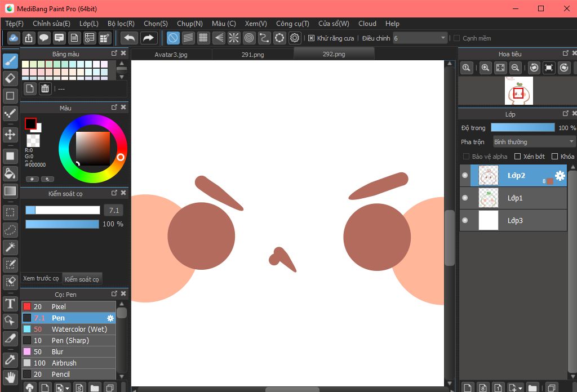Image resolution: width=577 pixels, height=392 pixels.
Task: Pick the Eyedropper tool
Action: pyautogui.click(x=10, y=360)
